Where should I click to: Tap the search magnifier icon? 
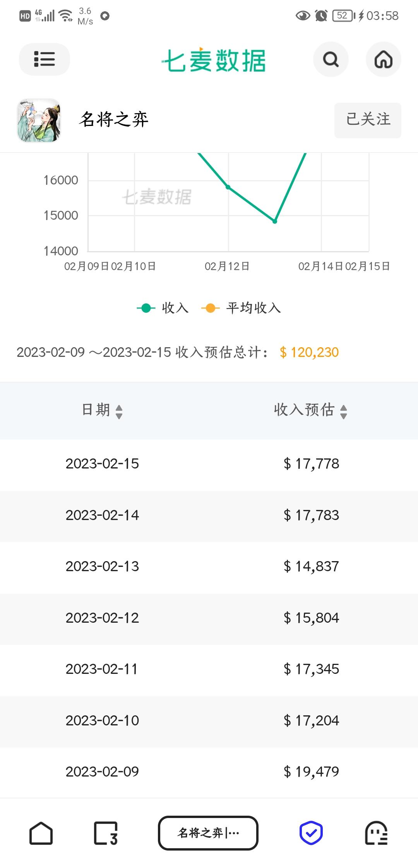[x=331, y=59]
